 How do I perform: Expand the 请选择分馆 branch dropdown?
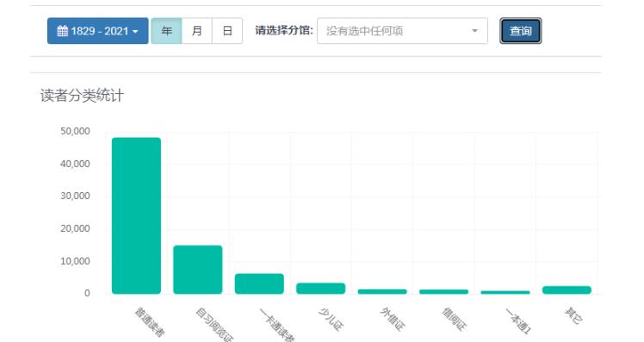coord(402,31)
